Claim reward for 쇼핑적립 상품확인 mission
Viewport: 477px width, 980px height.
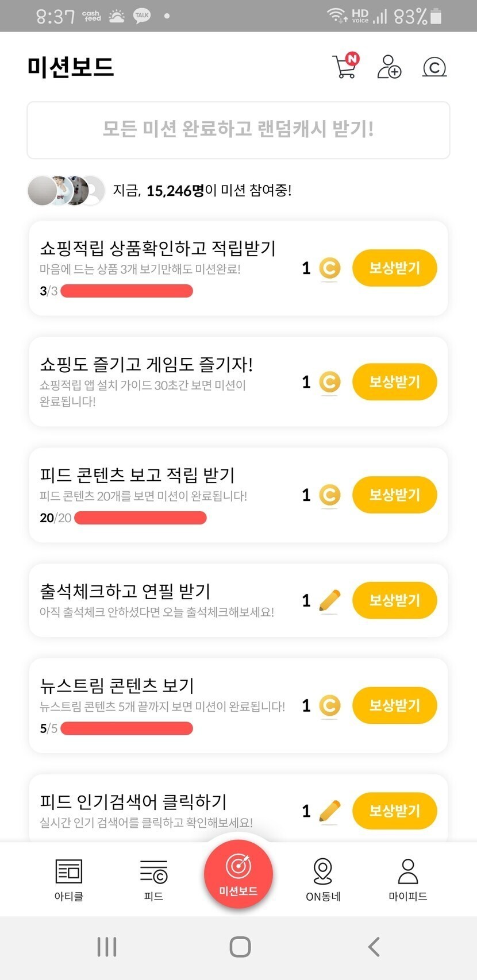click(394, 268)
